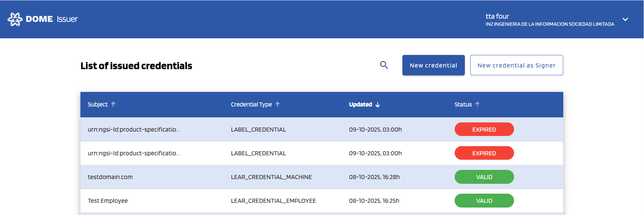Click VALID badge for testdomain.com

484,177
